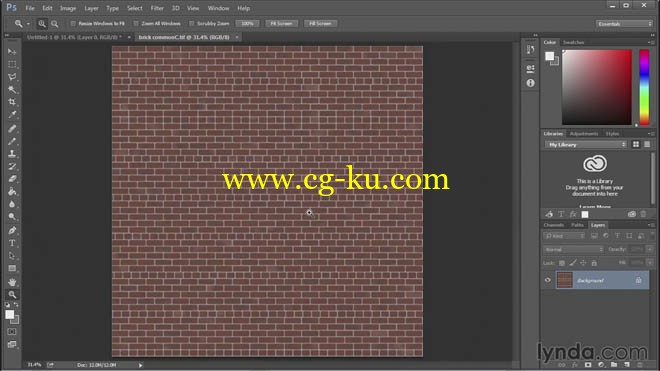Open the File menu

click(x=30, y=8)
